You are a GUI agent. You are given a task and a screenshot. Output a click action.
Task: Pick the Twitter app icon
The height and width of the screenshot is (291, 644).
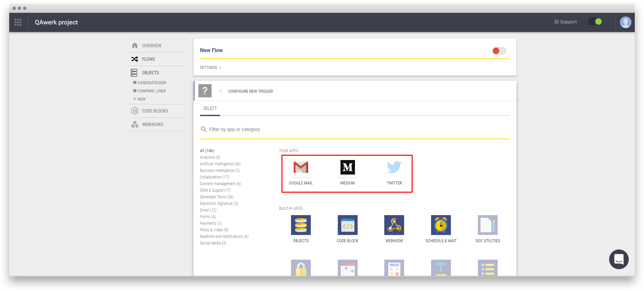394,167
